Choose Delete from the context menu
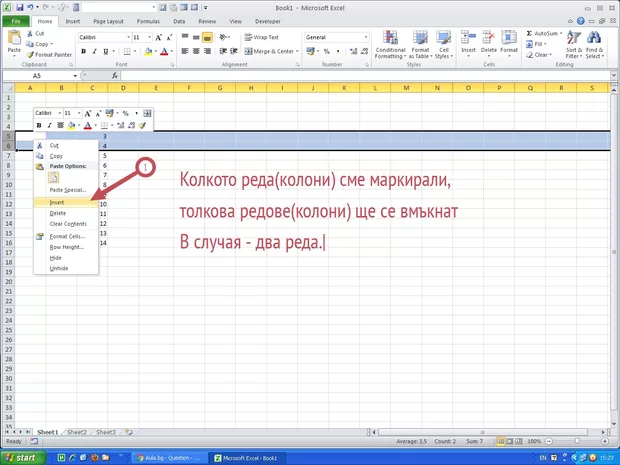This screenshot has width=620, height=465. [66, 213]
